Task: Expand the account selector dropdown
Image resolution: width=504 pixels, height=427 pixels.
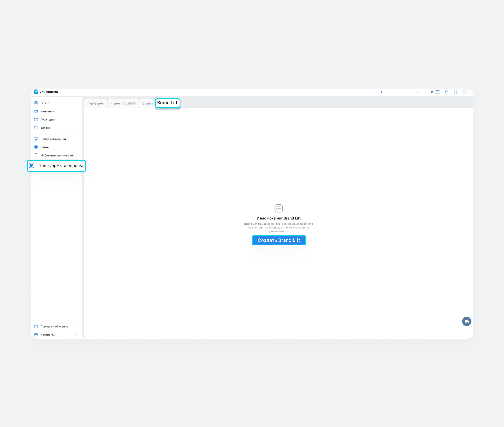Action: coord(399,92)
